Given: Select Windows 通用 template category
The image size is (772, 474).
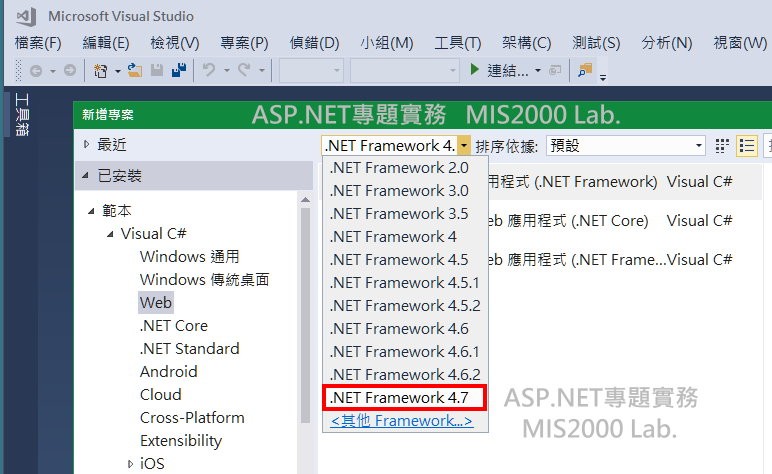Looking at the screenshot, I should pyautogui.click(x=190, y=256).
